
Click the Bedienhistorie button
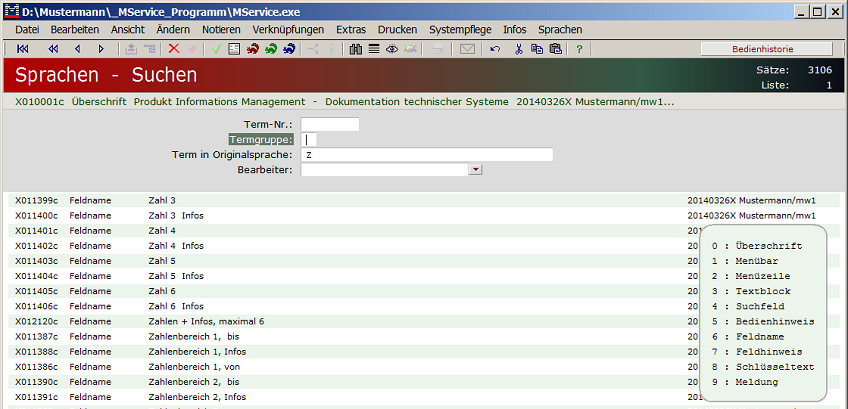[765, 49]
